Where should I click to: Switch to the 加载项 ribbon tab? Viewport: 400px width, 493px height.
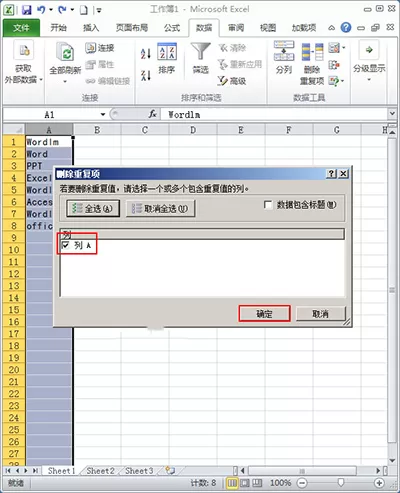click(x=304, y=28)
